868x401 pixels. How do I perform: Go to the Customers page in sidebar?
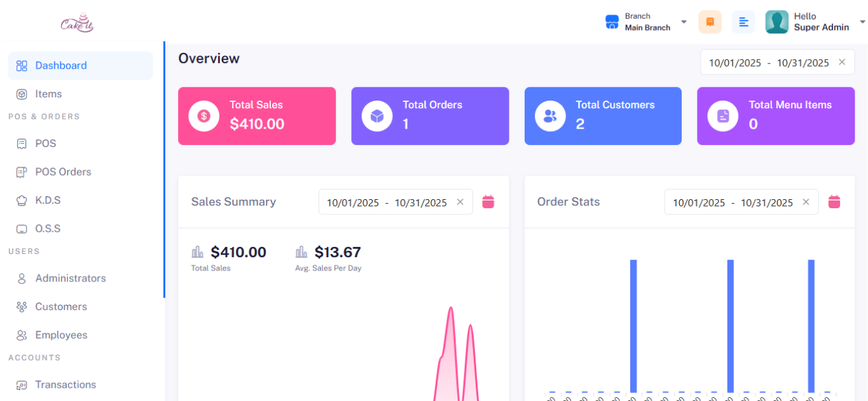tap(61, 307)
